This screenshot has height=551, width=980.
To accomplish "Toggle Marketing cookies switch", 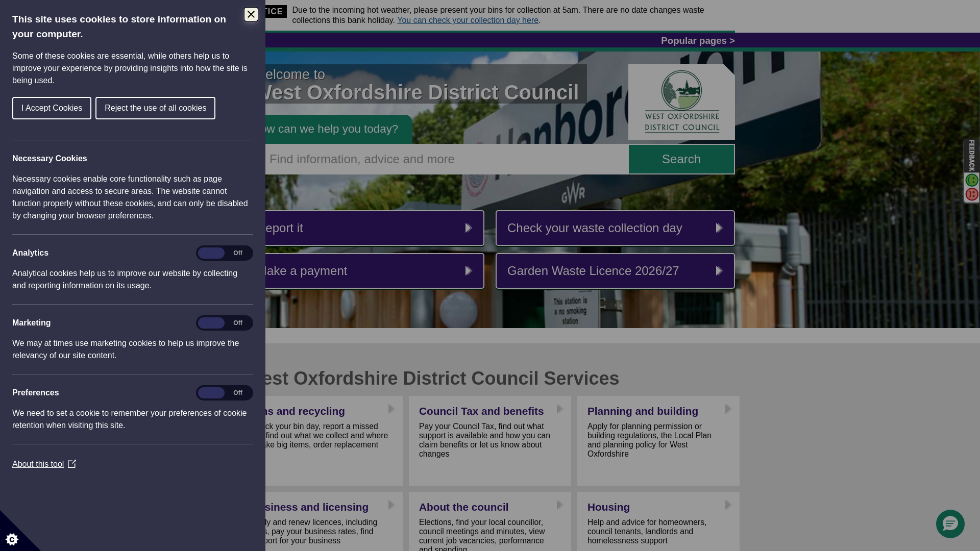I will 225,323.
